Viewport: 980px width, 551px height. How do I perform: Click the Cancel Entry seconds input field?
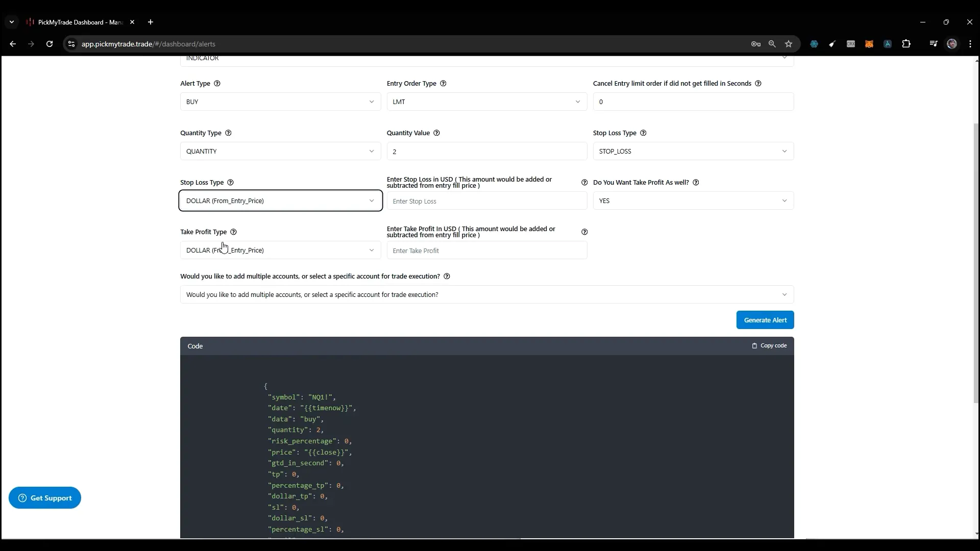point(693,102)
